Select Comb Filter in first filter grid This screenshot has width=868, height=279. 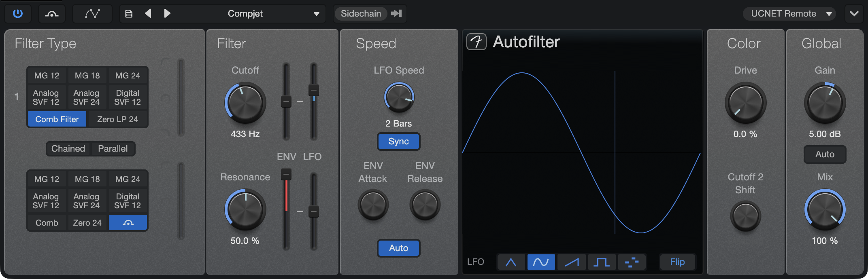pyautogui.click(x=57, y=119)
